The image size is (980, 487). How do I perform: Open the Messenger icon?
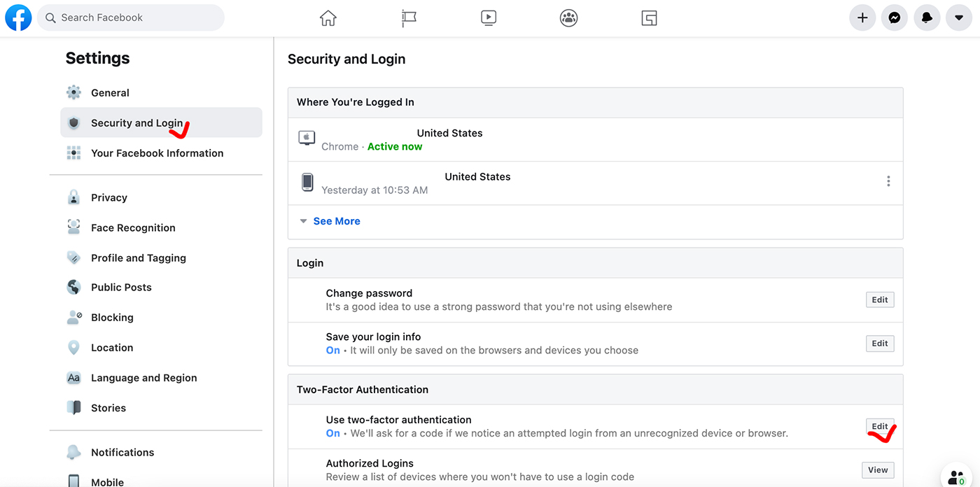click(x=894, y=18)
